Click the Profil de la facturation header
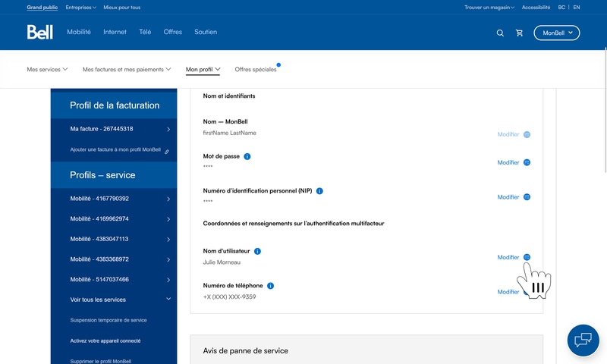 coord(114,105)
